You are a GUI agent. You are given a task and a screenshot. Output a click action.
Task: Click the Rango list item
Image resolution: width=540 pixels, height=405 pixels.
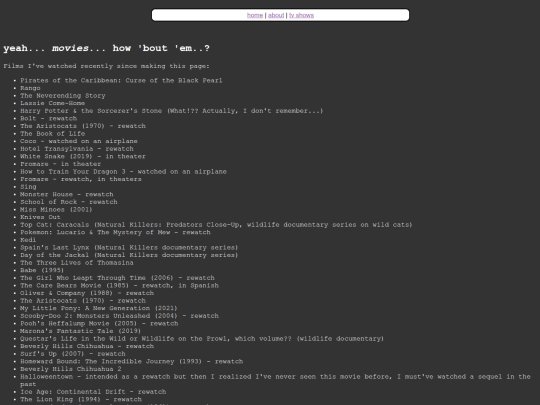(30, 88)
